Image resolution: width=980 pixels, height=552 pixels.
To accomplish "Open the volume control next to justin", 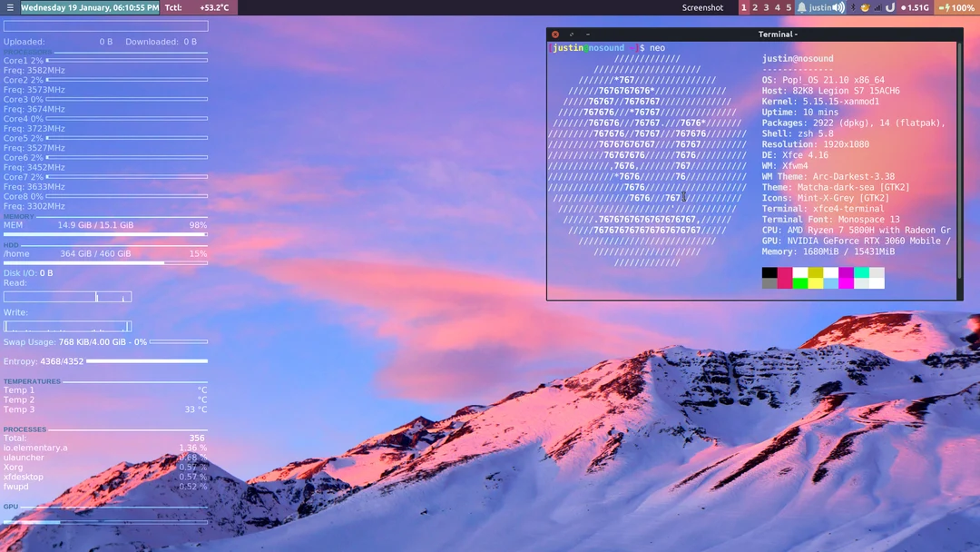I will 836,7.
